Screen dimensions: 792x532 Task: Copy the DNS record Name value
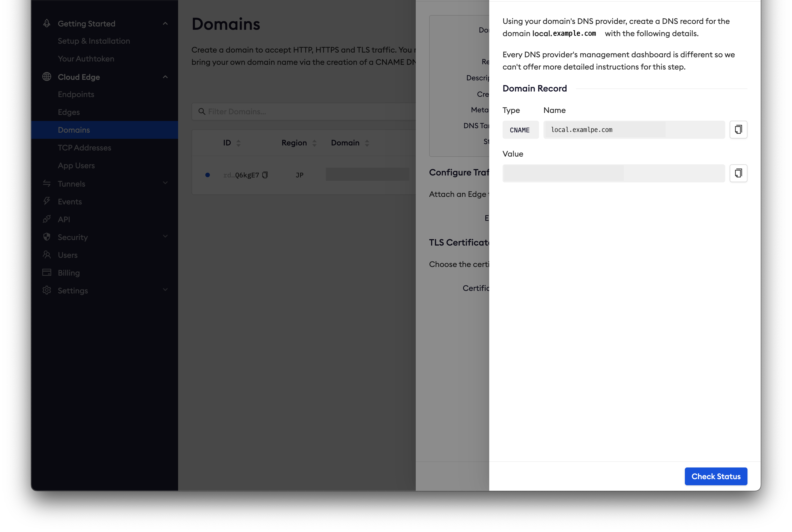click(x=738, y=130)
